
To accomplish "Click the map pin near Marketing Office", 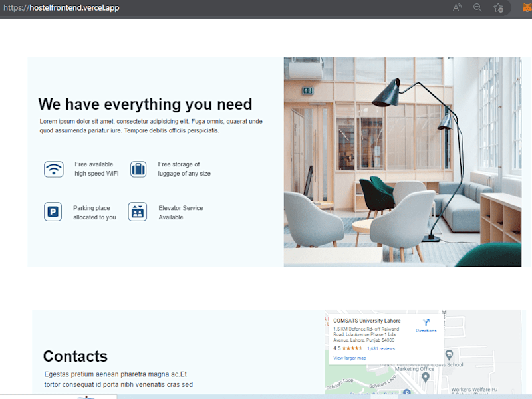I will 425,377.
